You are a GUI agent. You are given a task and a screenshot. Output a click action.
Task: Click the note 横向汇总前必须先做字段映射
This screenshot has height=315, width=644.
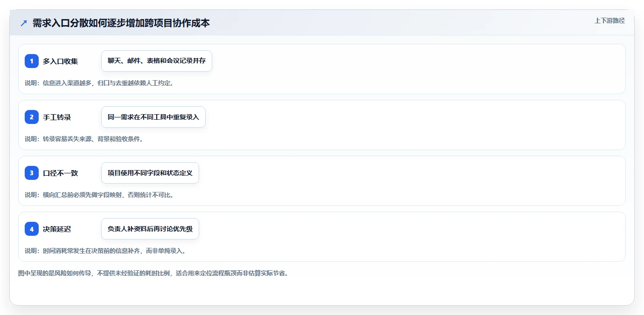(83, 195)
